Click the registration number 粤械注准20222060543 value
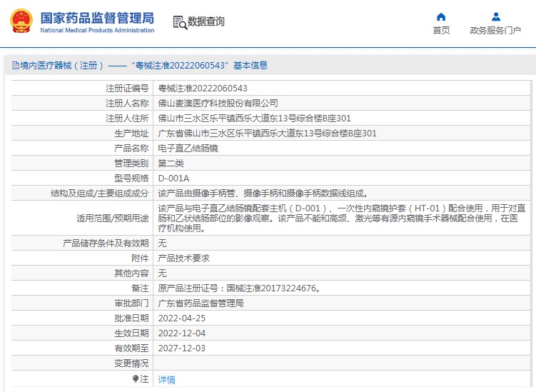 pyautogui.click(x=203, y=88)
